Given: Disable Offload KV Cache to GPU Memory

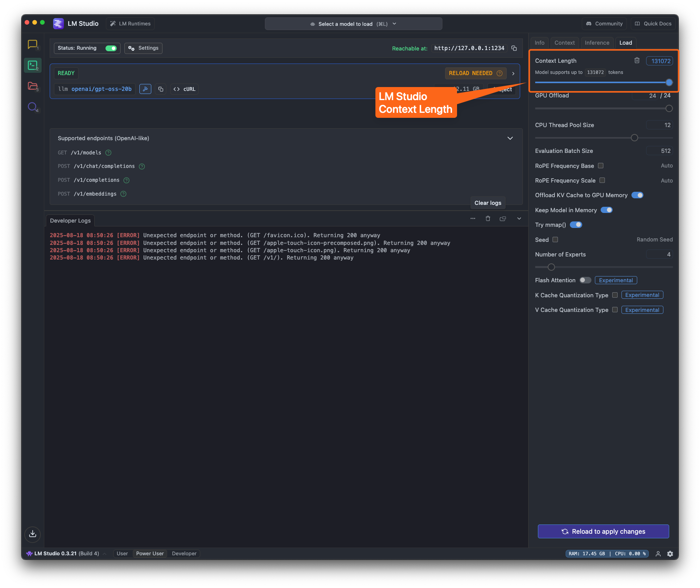Looking at the screenshot, I should coord(637,195).
